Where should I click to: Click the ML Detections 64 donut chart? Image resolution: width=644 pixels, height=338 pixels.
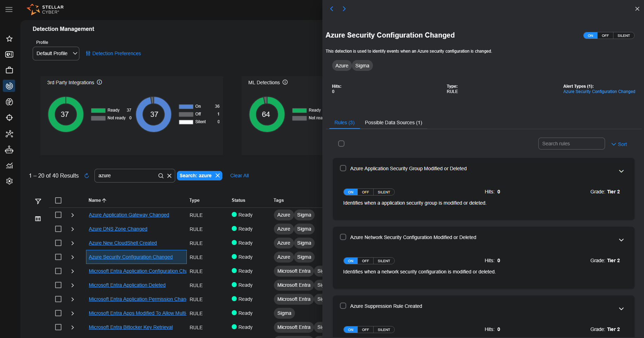click(x=267, y=114)
